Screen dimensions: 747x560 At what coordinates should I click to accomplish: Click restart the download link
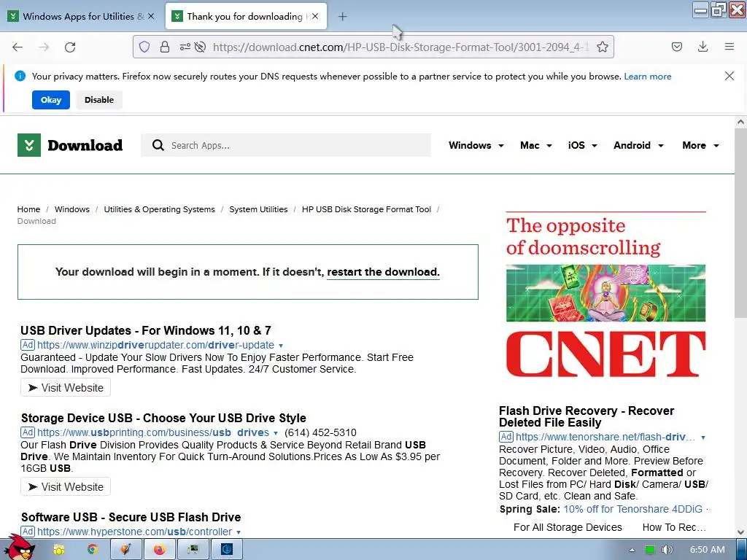coord(383,272)
